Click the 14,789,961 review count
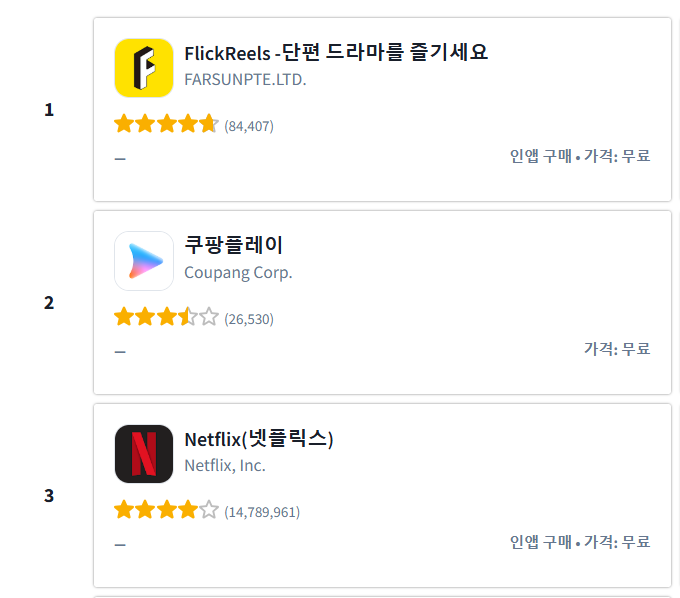680x598 pixels. tap(262, 513)
